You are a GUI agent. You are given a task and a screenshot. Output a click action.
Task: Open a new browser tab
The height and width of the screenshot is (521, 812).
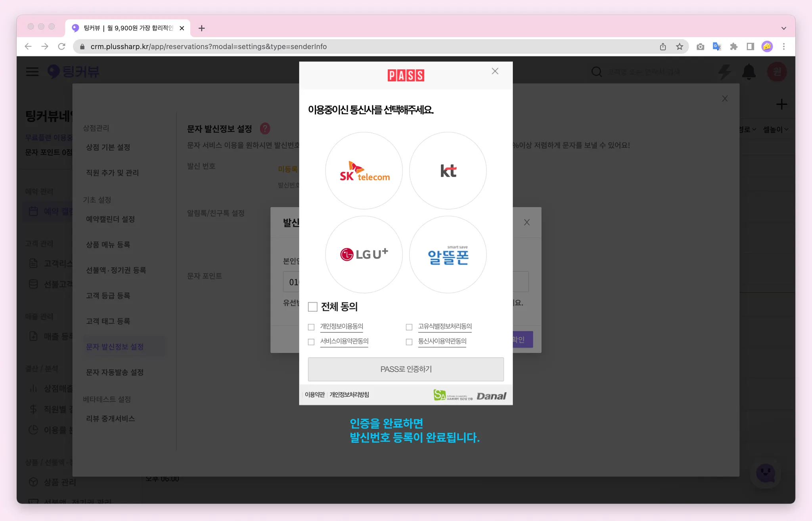(x=201, y=28)
